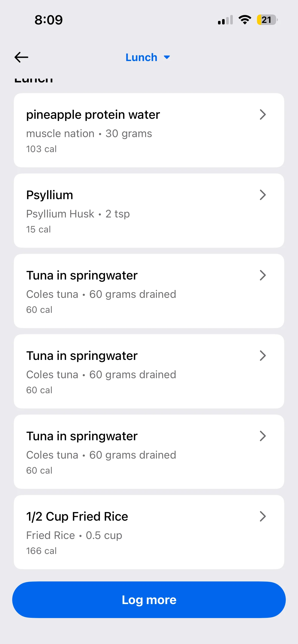Screen dimensions: 298x644
Task: Click the chevron on the Psyllium card
Action: 263,195
